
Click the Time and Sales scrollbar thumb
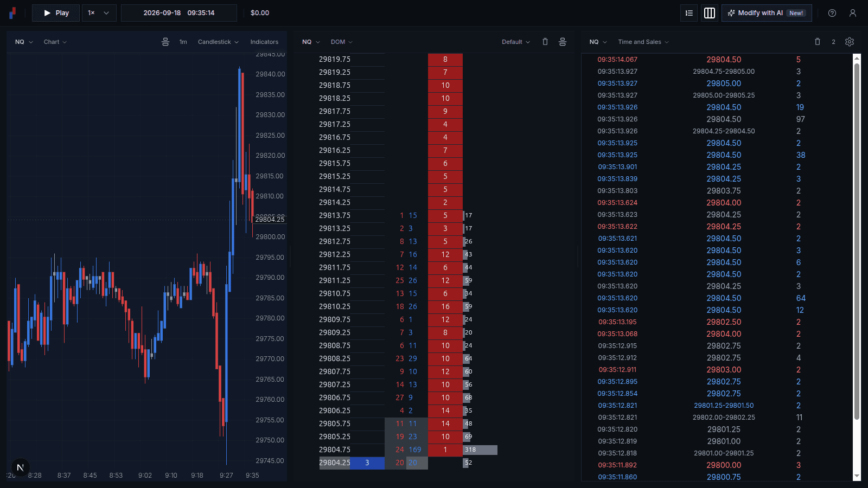point(857,241)
